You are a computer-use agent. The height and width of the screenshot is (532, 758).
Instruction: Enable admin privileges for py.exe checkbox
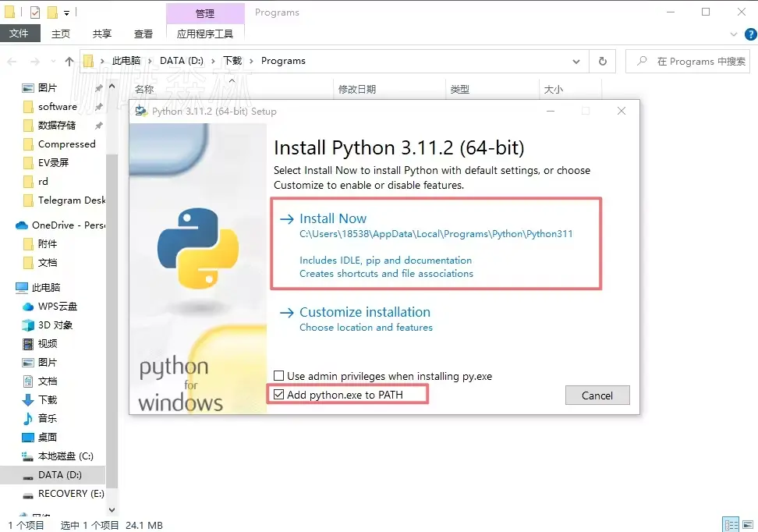(279, 376)
